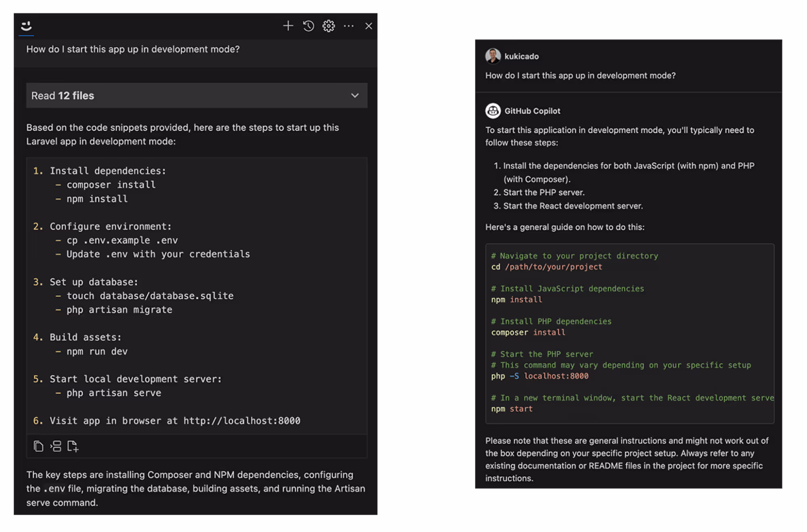807x532 pixels.
Task: Click 'npm run dev' line
Action: [x=97, y=352]
